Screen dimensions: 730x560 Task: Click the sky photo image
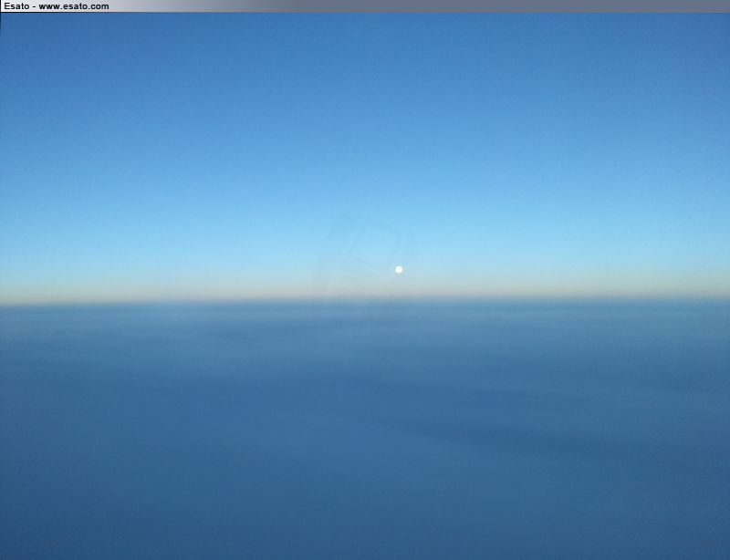point(365,285)
